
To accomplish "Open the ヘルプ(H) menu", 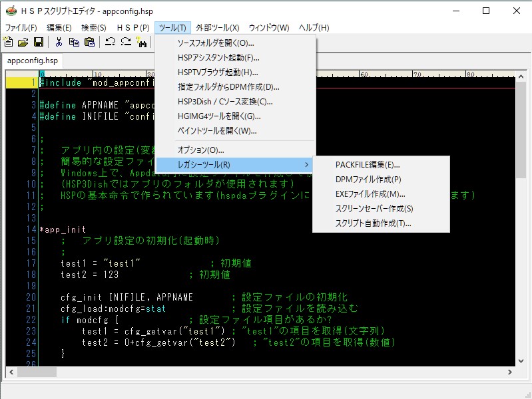I will tap(314, 28).
